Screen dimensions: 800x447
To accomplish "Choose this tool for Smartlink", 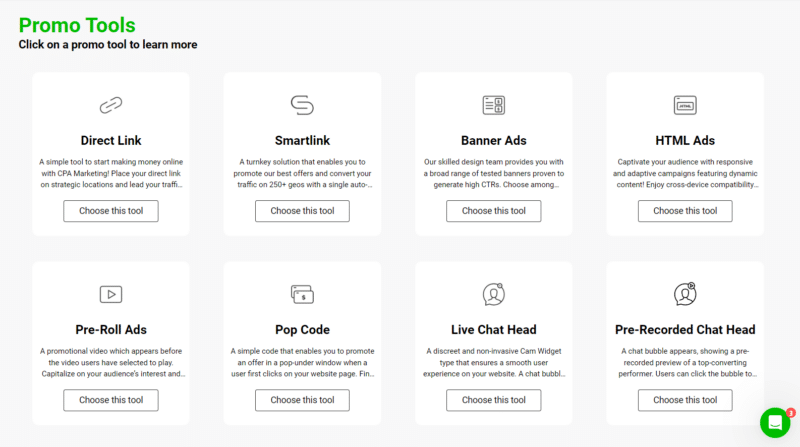I will pyautogui.click(x=302, y=211).
